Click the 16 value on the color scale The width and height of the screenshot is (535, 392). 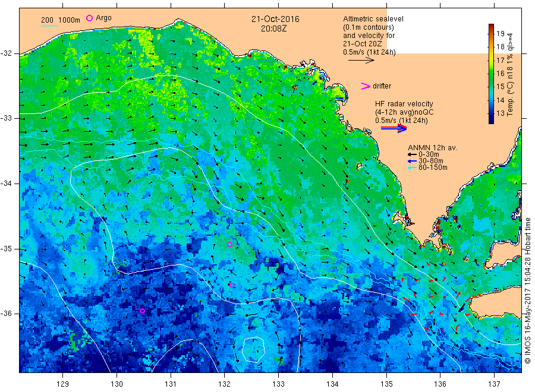click(500, 73)
